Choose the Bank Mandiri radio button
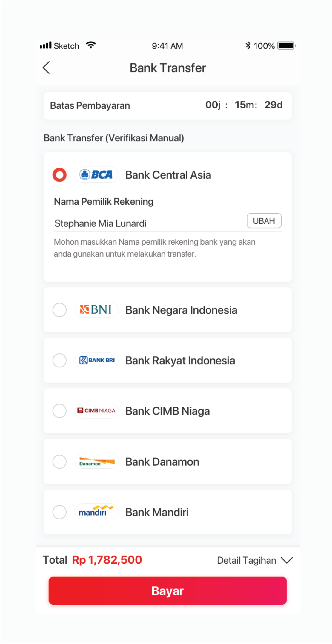Image resolution: width=332 pixels, height=644 pixels. 59,512
